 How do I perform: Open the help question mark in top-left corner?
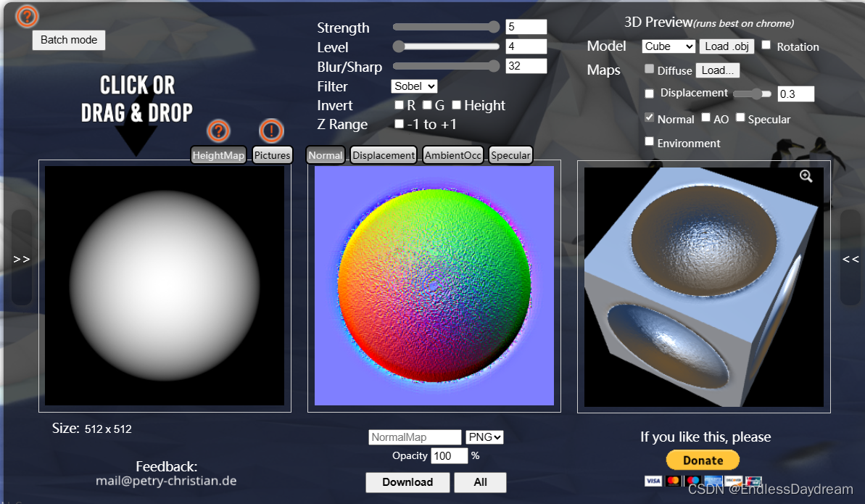tap(27, 15)
